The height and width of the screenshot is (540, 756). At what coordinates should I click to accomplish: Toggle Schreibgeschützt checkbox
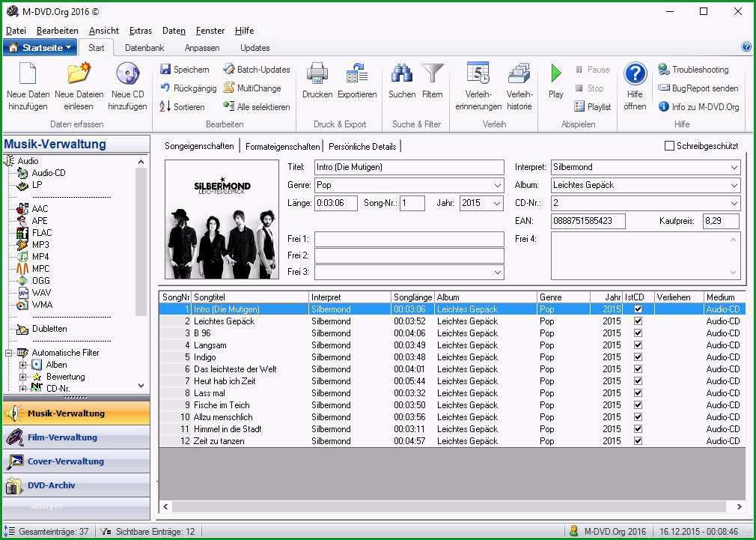669,146
